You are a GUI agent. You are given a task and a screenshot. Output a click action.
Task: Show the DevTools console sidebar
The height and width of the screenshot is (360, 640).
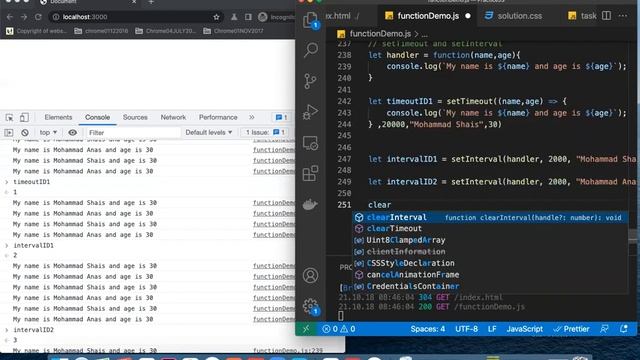9,133
